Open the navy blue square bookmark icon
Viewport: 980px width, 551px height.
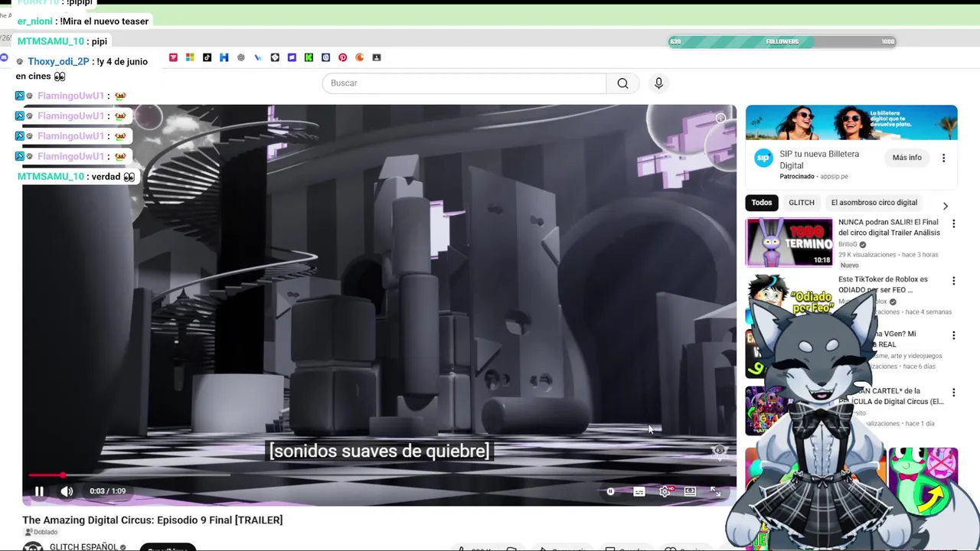325,57
